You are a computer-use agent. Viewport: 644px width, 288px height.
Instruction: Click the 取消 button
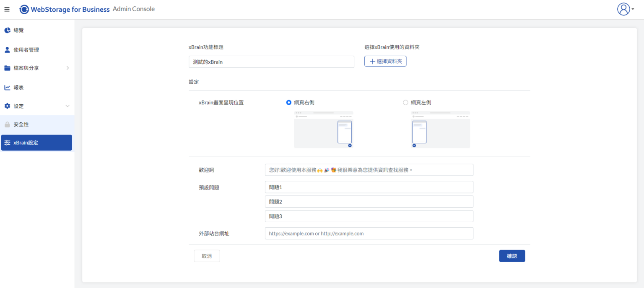pyautogui.click(x=207, y=256)
